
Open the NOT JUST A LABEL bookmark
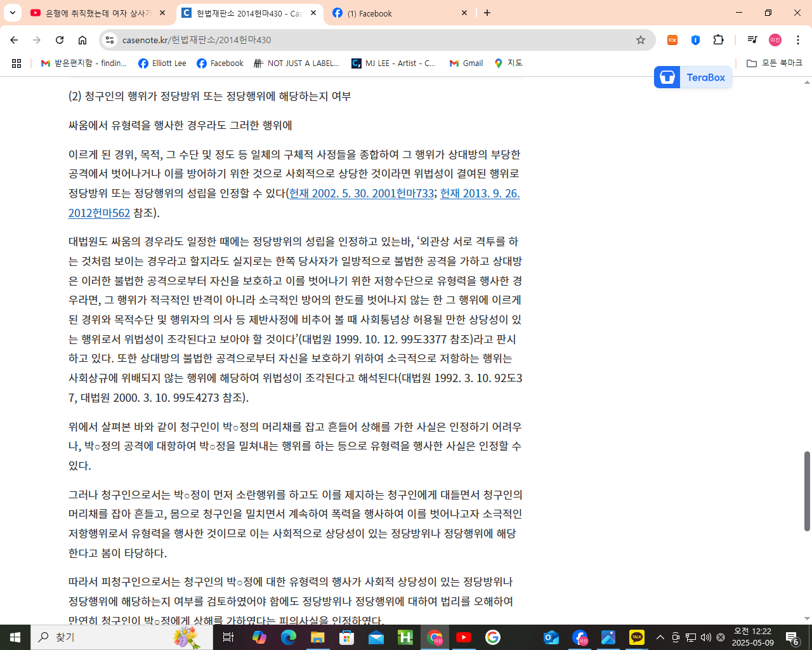coord(296,63)
